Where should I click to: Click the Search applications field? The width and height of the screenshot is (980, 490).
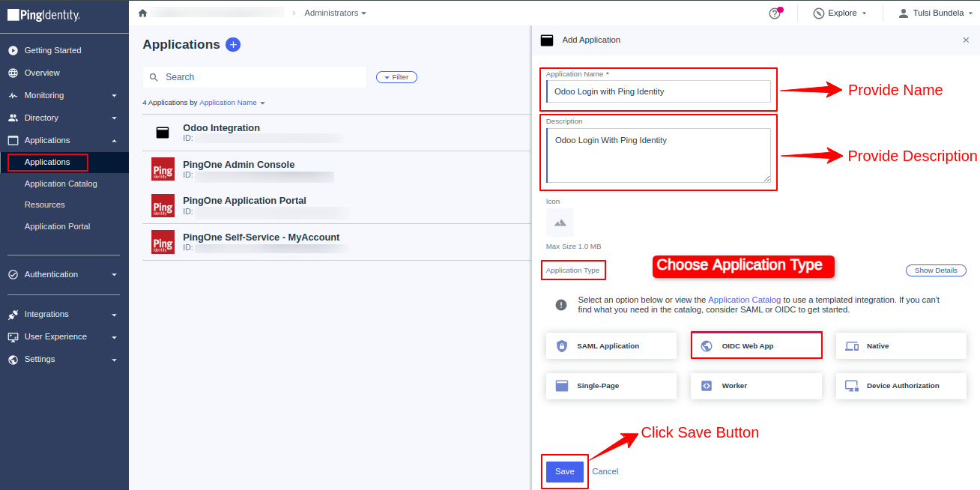255,77
